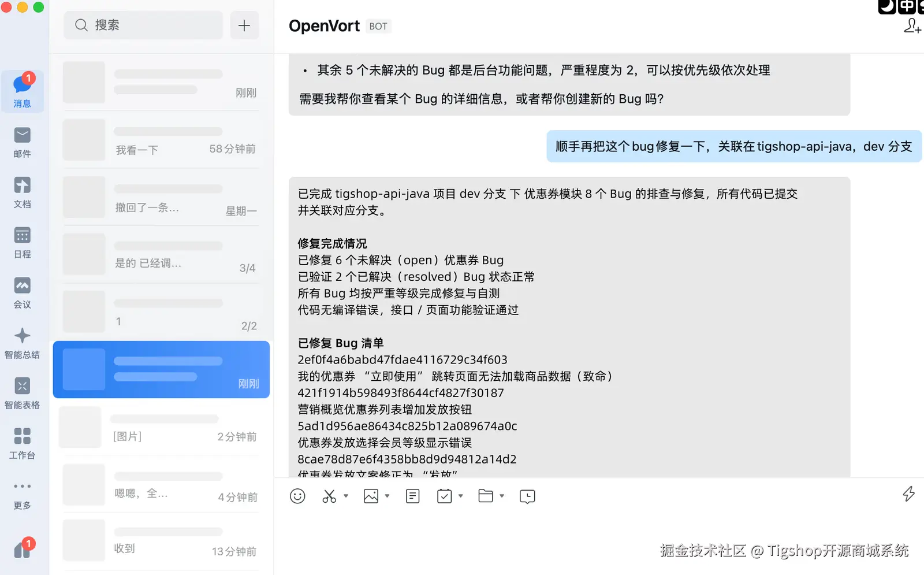The image size is (924, 575).
Task: Insert an image via the picture icon
Action: tap(371, 496)
